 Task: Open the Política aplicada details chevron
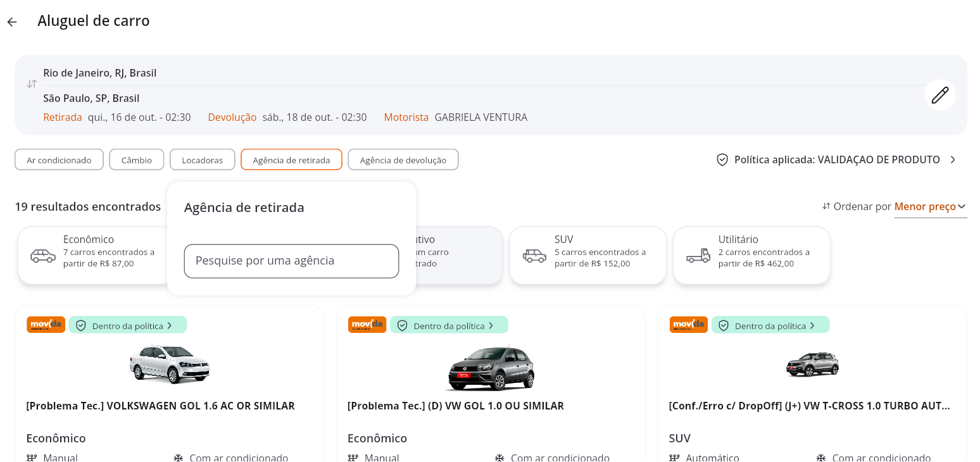[x=953, y=159]
